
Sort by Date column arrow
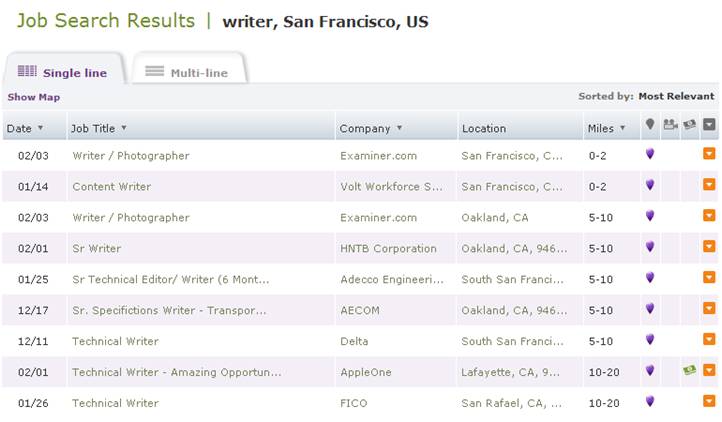[41, 128]
